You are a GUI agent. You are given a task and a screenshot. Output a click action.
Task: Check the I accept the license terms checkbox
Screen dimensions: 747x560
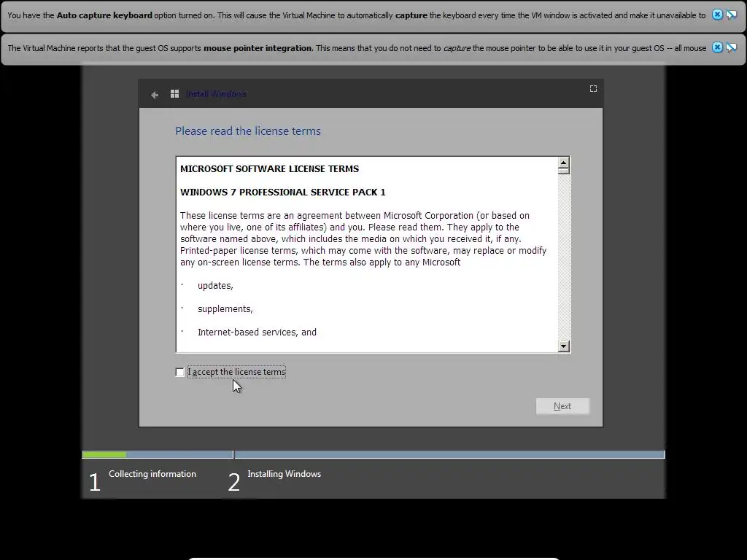179,372
